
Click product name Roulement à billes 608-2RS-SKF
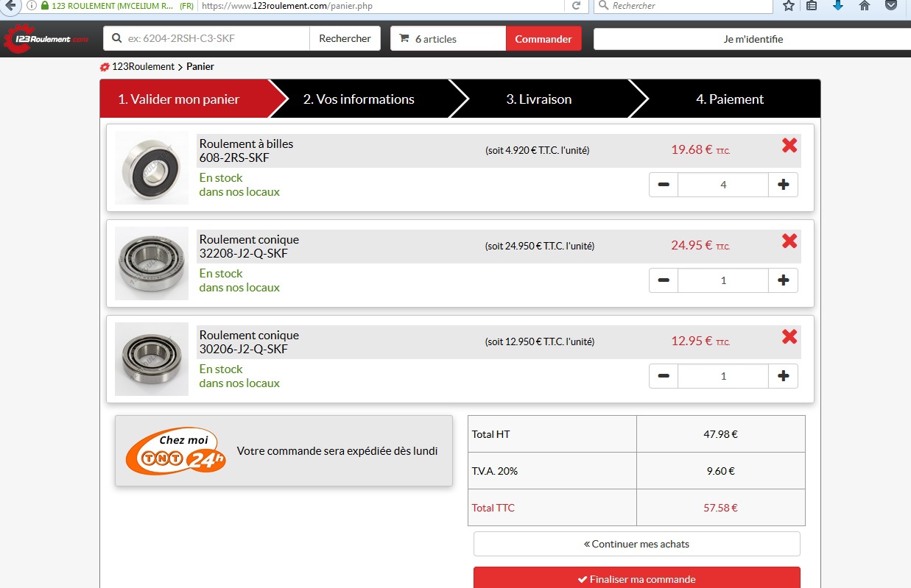tap(246, 151)
